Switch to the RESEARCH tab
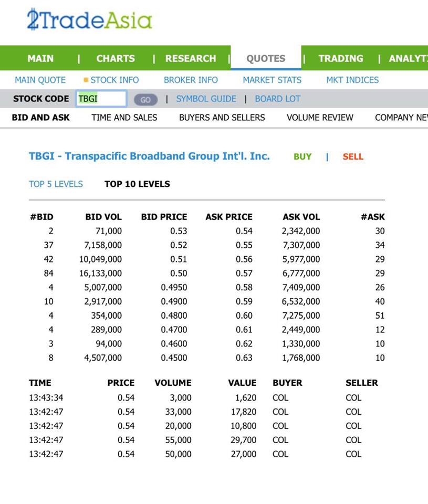 tap(191, 58)
